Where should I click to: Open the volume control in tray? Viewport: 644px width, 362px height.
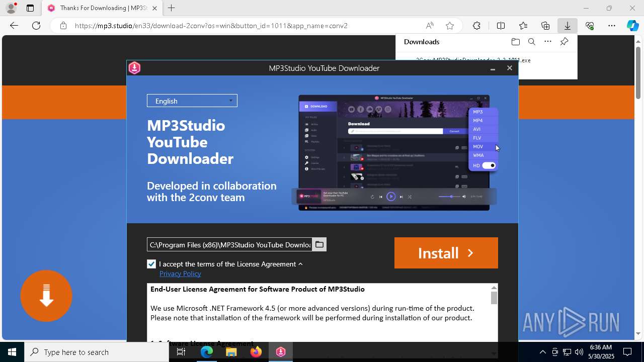pyautogui.click(x=579, y=352)
